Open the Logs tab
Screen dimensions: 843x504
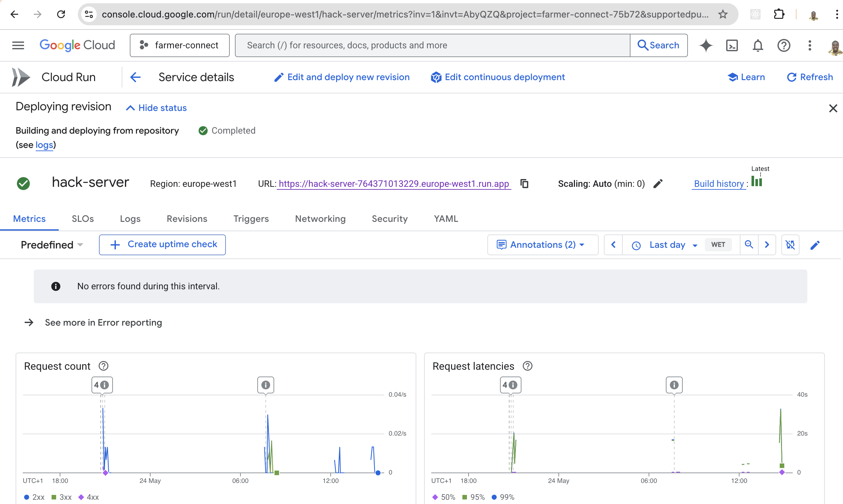coord(130,219)
